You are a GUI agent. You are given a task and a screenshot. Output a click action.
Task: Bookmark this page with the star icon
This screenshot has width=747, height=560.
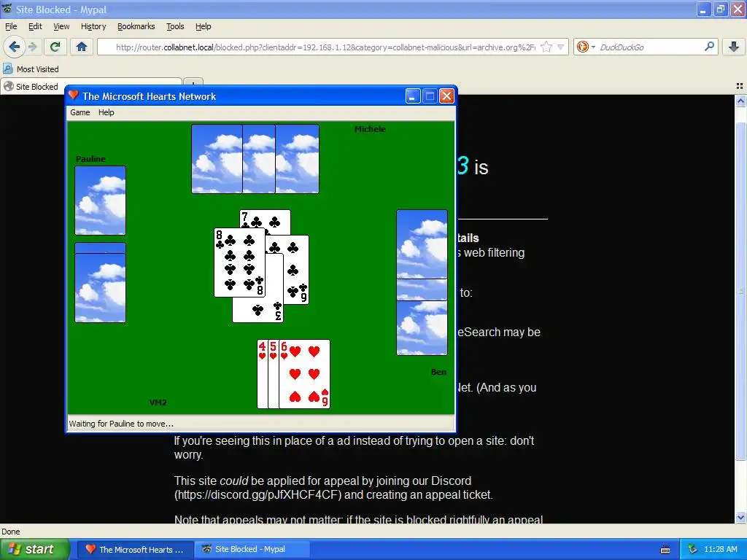pyautogui.click(x=546, y=47)
